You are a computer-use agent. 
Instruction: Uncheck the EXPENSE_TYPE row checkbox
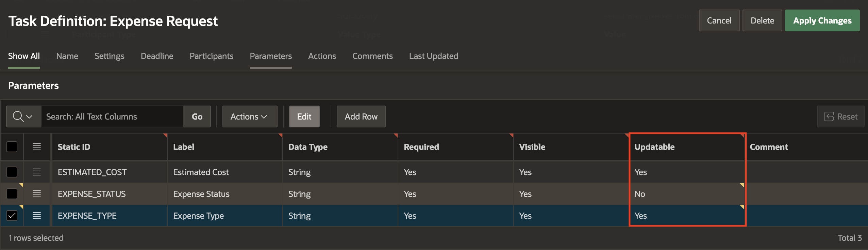[x=12, y=216]
